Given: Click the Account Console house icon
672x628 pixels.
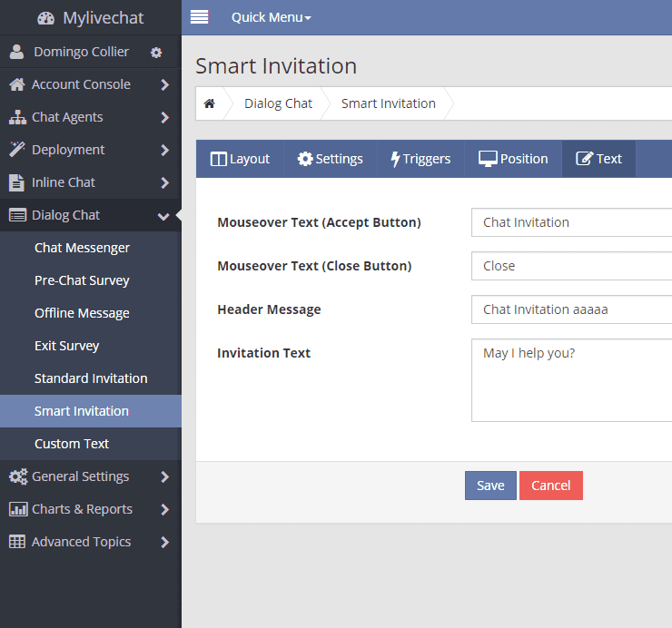Looking at the screenshot, I should coord(17,84).
